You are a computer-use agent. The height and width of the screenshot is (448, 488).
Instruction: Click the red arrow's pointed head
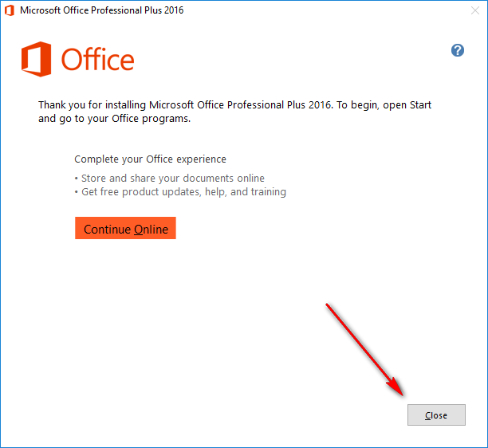tap(400, 391)
